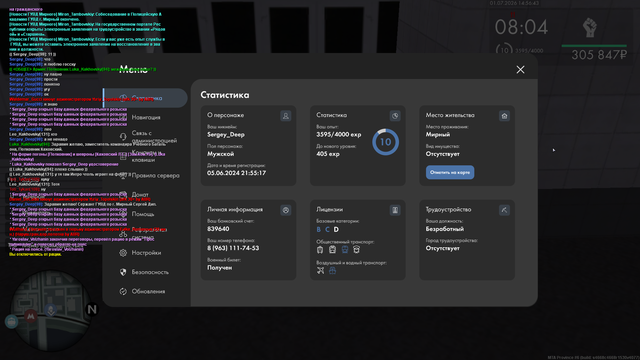
Task: Click the gender value Мужской
Action: click(x=220, y=154)
